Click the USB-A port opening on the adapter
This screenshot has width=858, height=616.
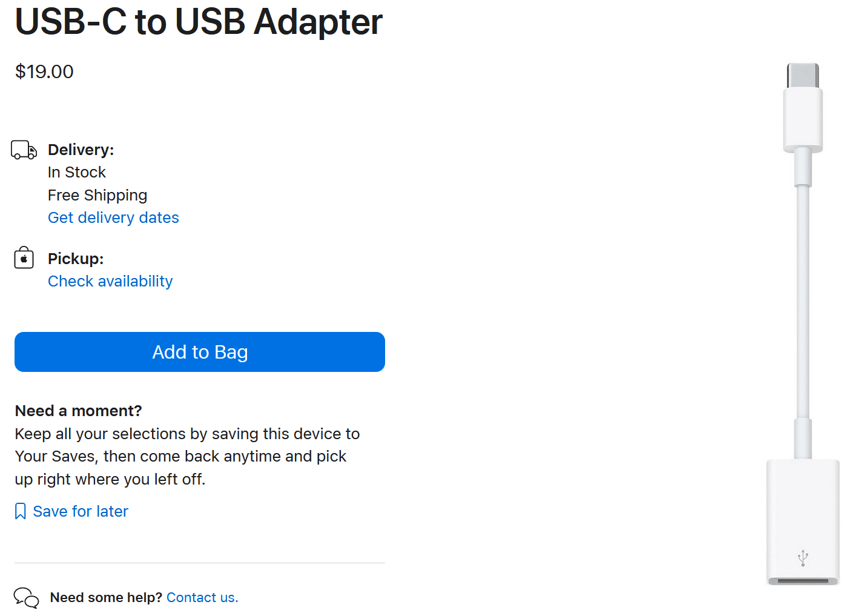[x=803, y=581]
